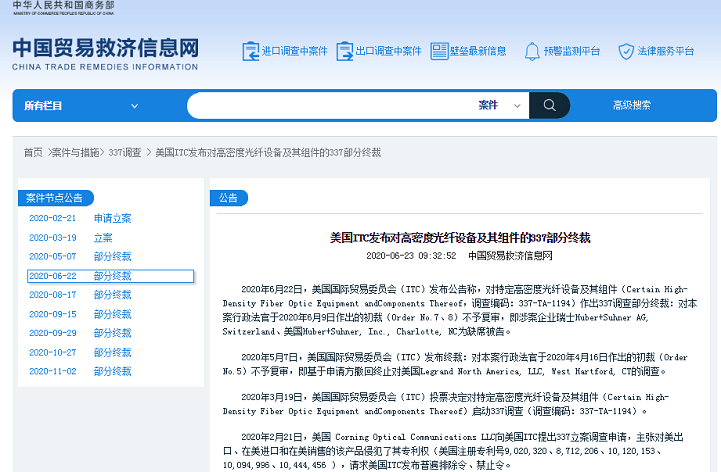Open the 2020-09-15 部分终裁 entry
This screenshot has width=721, height=472.
coord(80,314)
